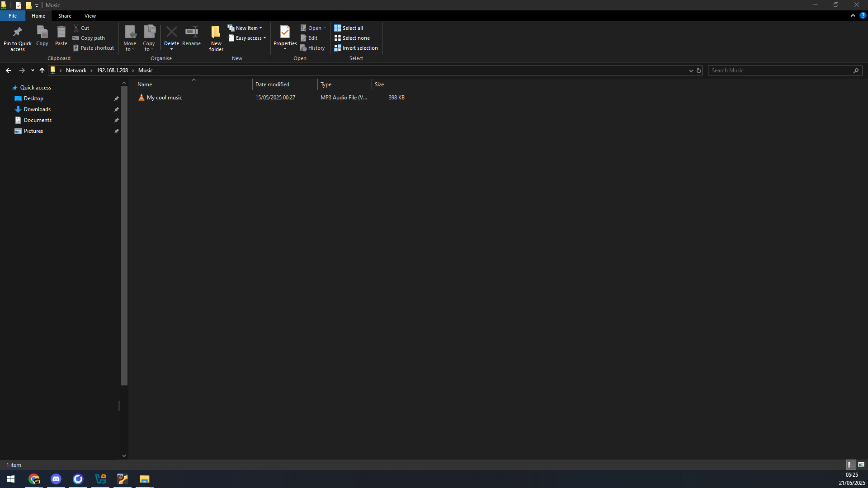Viewport: 868px width, 488px height.
Task: Click History in the Open group
Action: tap(312, 48)
